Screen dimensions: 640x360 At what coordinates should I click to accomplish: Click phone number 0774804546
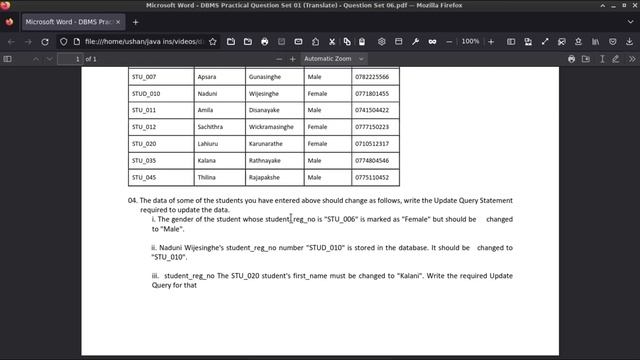tap(372, 160)
